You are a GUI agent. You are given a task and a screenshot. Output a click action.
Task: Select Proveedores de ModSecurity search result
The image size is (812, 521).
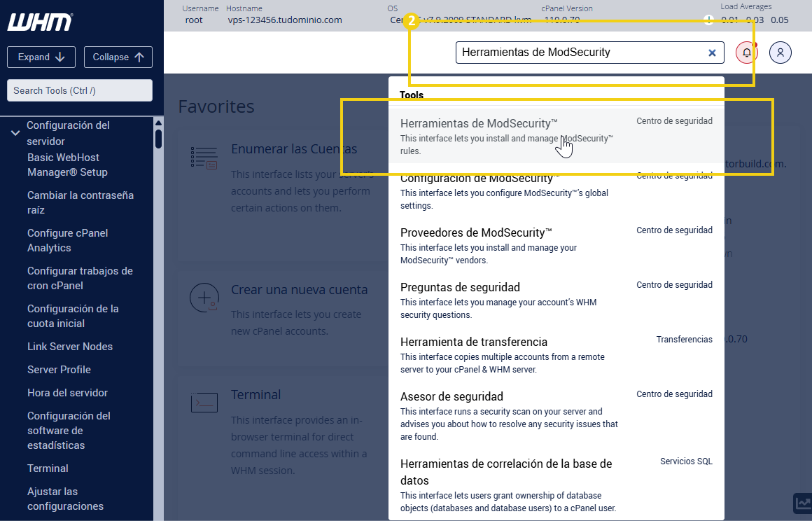pos(556,246)
